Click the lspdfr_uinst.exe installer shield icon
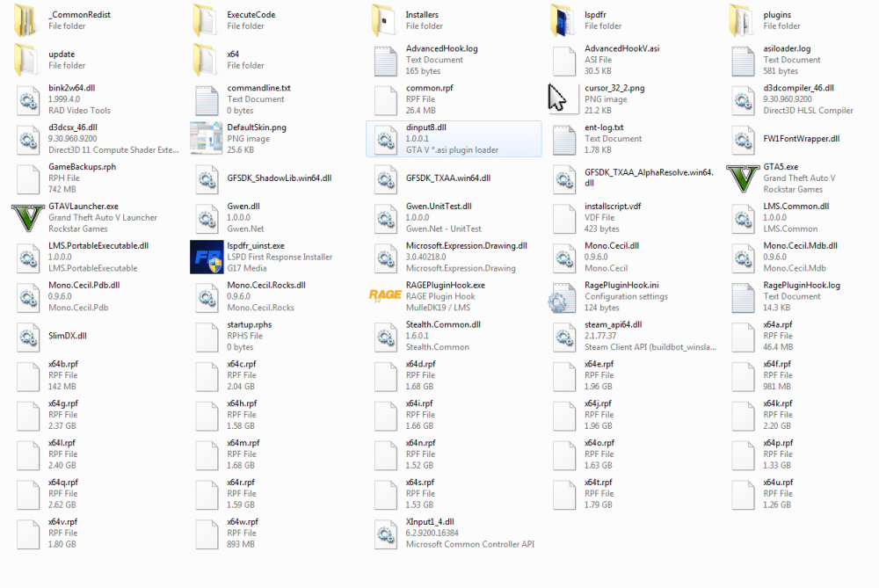The width and height of the screenshot is (879, 588). click(x=206, y=258)
